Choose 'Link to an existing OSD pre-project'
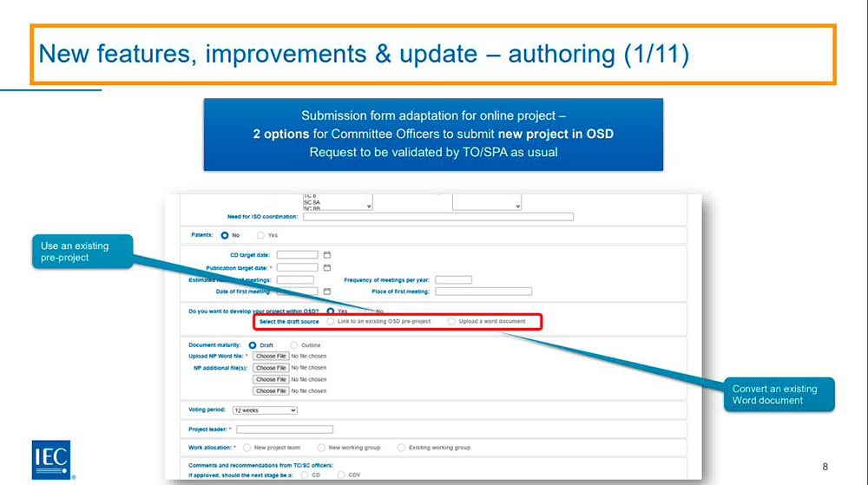This screenshot has height=485, width=868. tap(331, 321)
